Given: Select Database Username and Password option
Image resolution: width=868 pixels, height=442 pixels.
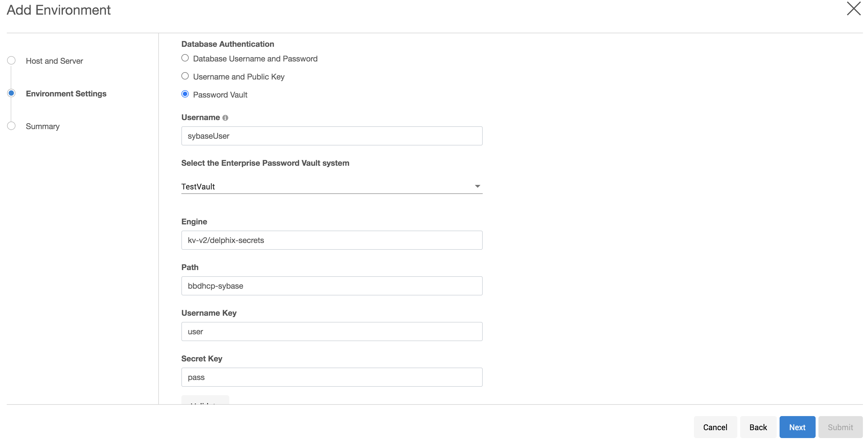Looking at the screenshot, I should [185, 58].
